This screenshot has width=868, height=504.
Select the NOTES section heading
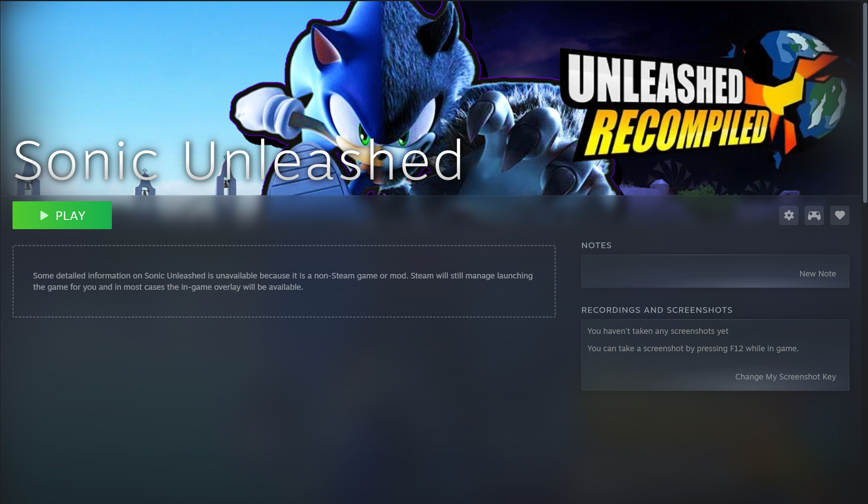pos(596,245)
